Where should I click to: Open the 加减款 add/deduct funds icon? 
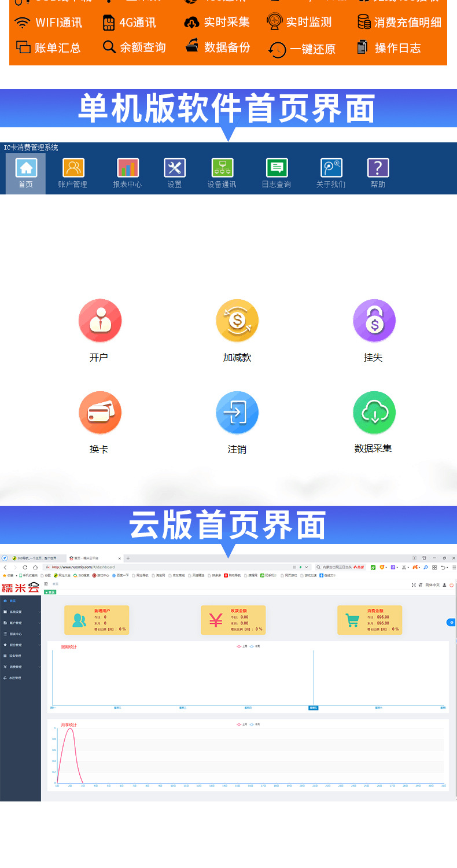tap(237, 321)
